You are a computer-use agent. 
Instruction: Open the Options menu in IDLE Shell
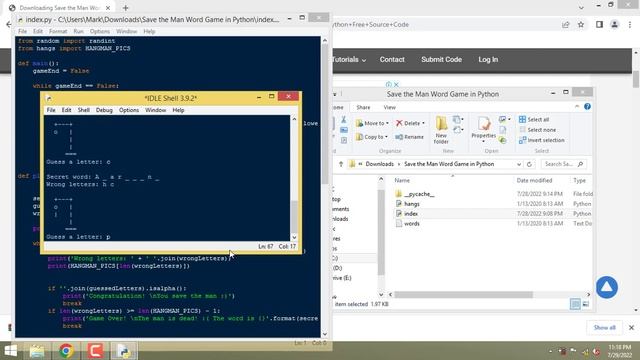click(129, 110)
